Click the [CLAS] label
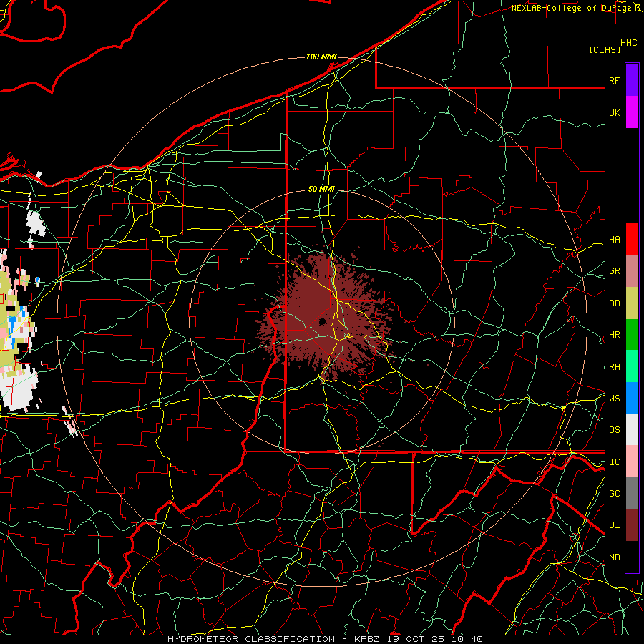 [605, 49]
